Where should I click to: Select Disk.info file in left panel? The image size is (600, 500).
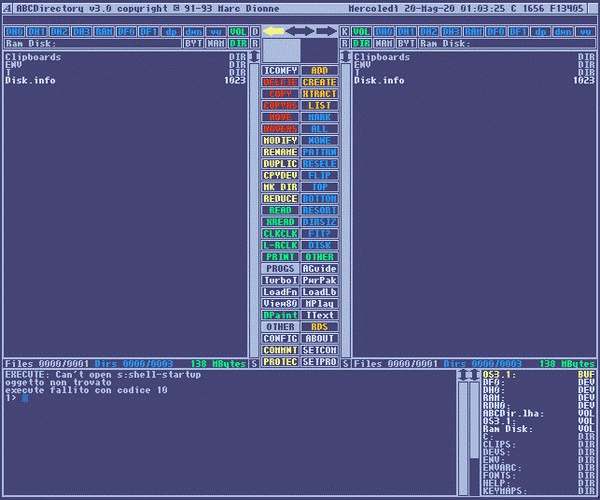30,80
